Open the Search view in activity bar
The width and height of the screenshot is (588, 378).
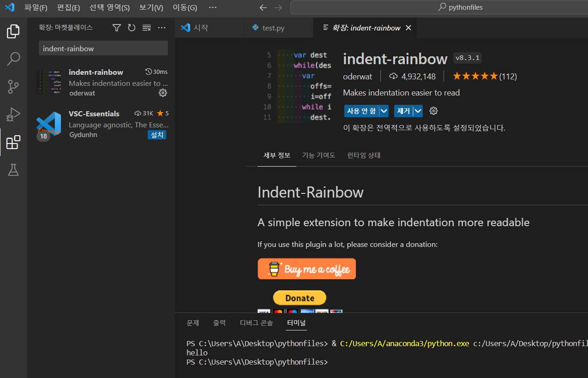pyautogui.click(x=13, y=59)
